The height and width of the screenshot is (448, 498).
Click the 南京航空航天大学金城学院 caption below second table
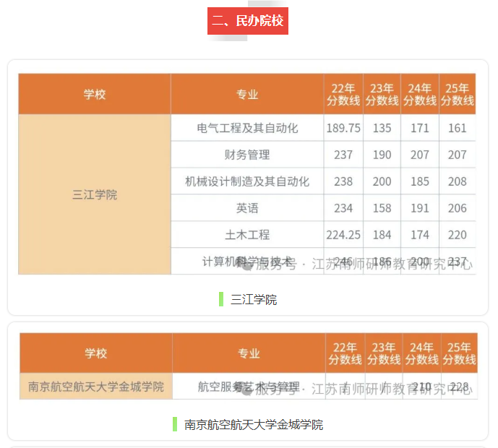[x=254, y=424]
